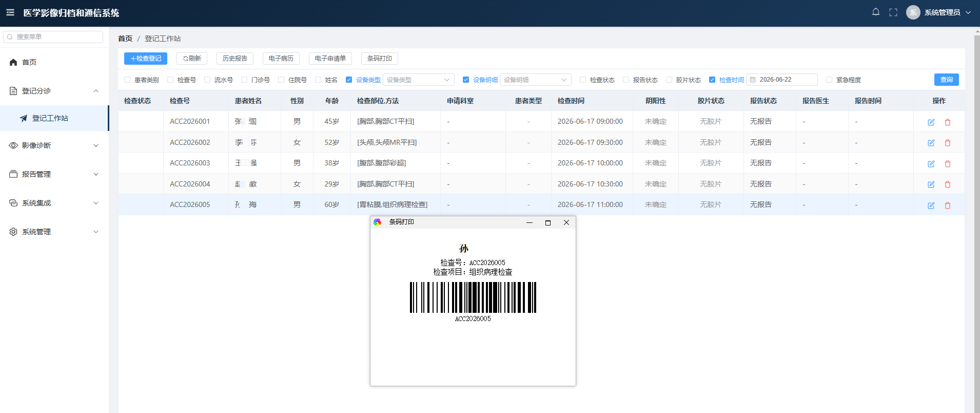This screenshot has width=980, height=413.
Task: Enable the 紧急程度 filter checkbox
Action: (829, 80)
